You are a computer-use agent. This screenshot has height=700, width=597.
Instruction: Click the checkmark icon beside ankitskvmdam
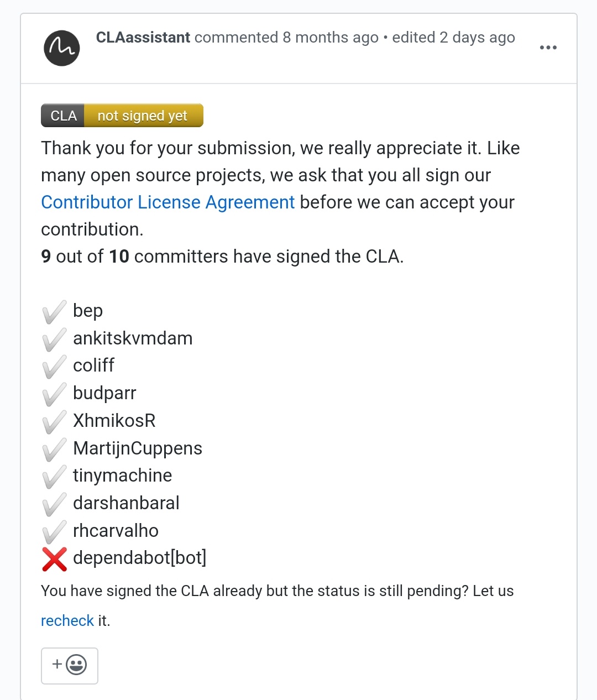pyautogui.click(x=54, y=339)
